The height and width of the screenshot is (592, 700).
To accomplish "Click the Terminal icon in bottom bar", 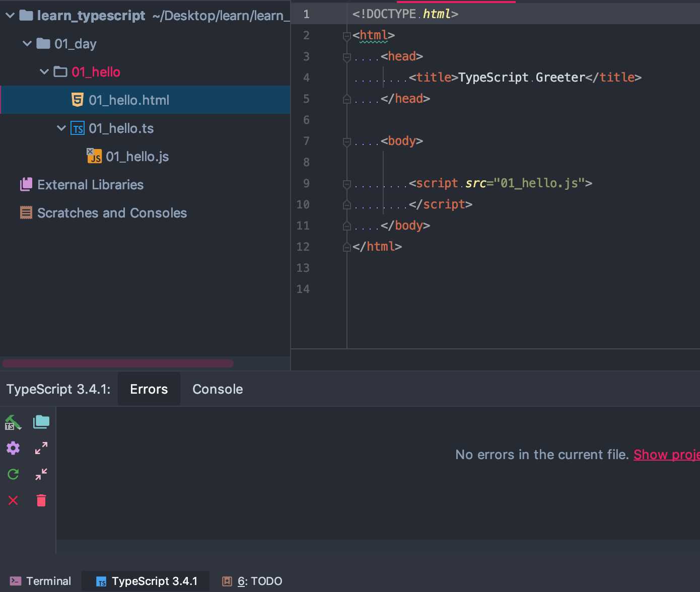I will tap(16, 581).
